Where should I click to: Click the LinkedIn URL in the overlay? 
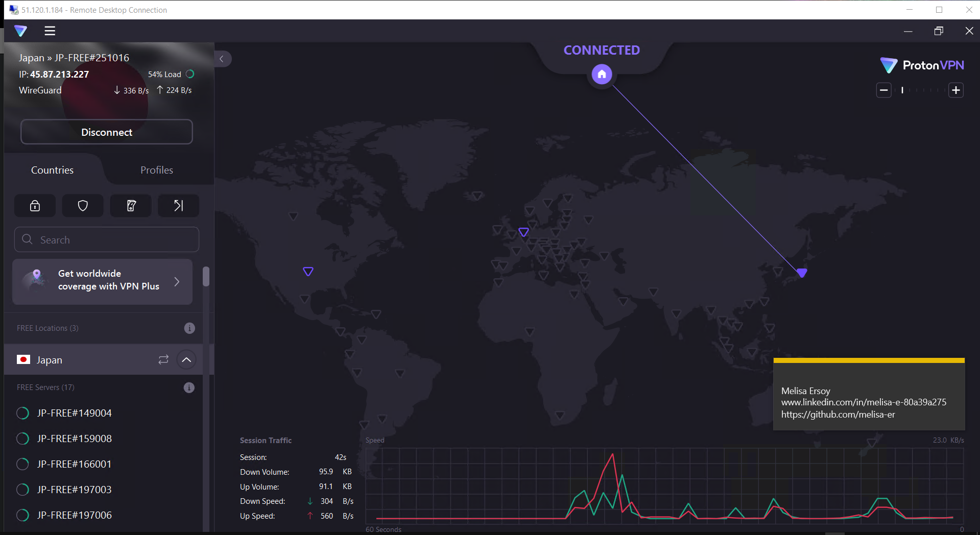(864, 402)
